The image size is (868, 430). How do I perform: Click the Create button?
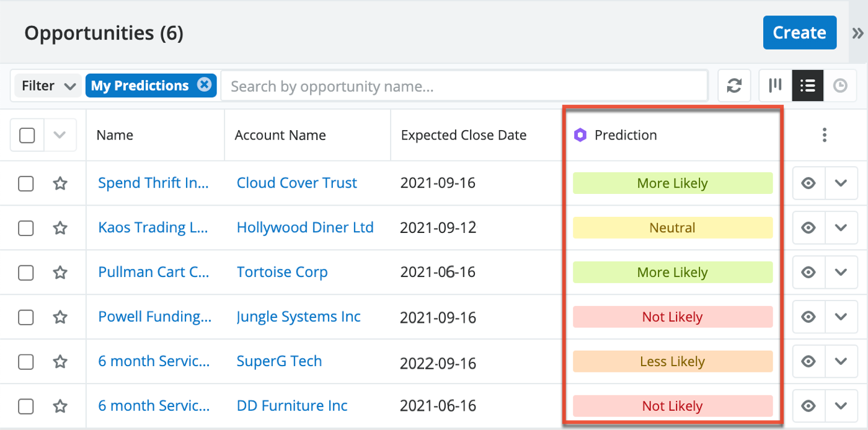(x=799, y=32)
